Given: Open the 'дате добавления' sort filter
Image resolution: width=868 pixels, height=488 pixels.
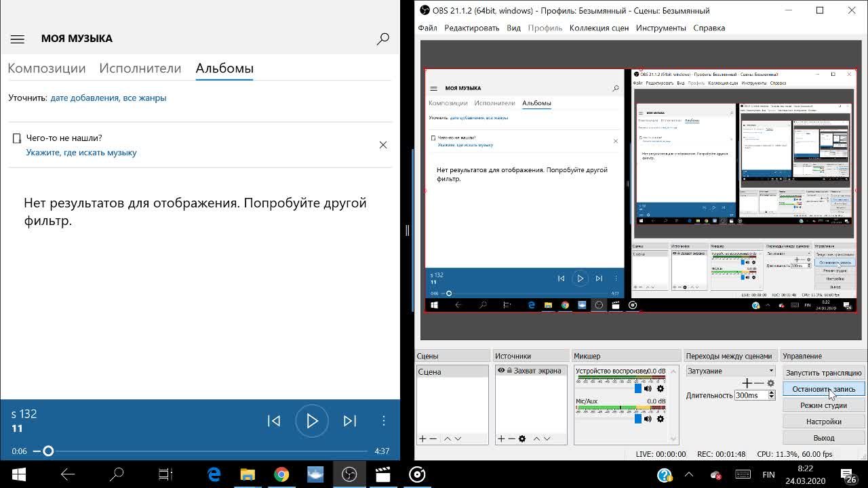Looking at the screenshot, I should tap(85, 98).
